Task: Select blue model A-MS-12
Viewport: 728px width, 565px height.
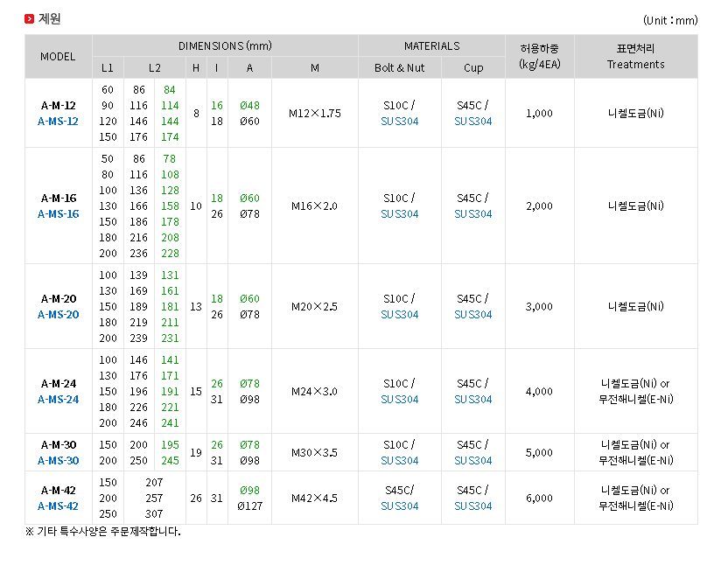Action: (x=58, y=122)
